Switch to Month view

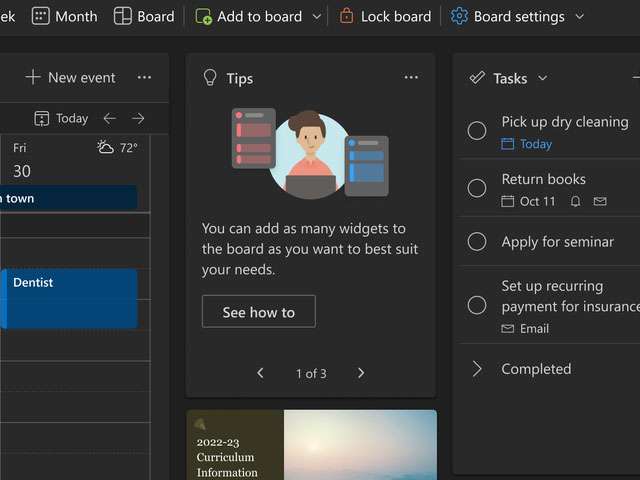(65, 16)
